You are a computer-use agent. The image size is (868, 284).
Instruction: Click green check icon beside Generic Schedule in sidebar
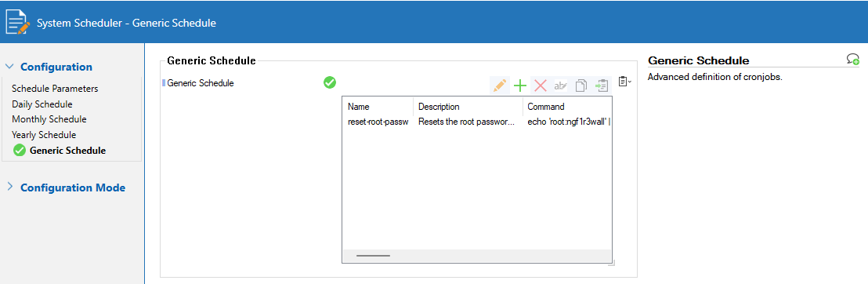pyautogui.click(x=20, y=151)
